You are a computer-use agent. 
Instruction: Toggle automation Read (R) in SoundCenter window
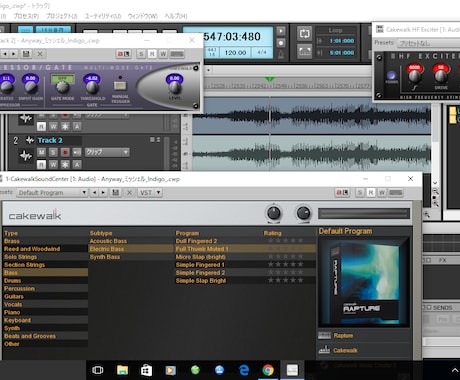[371, 193]
